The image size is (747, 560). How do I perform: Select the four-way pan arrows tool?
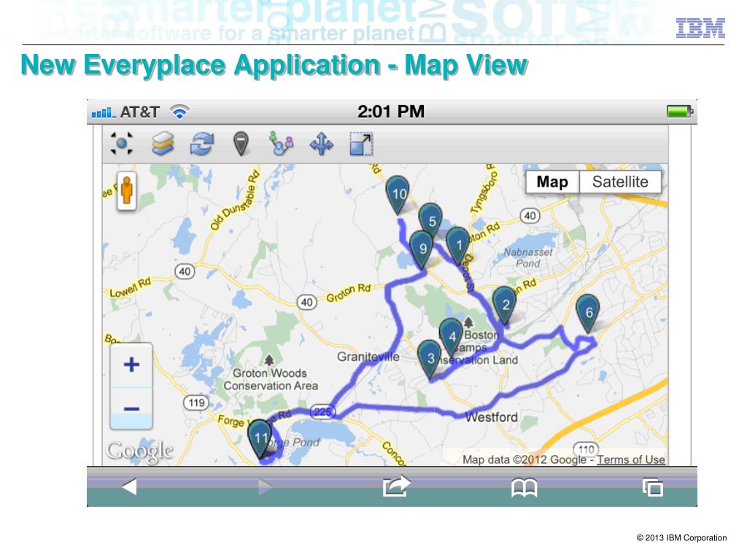tap(322, 144)
